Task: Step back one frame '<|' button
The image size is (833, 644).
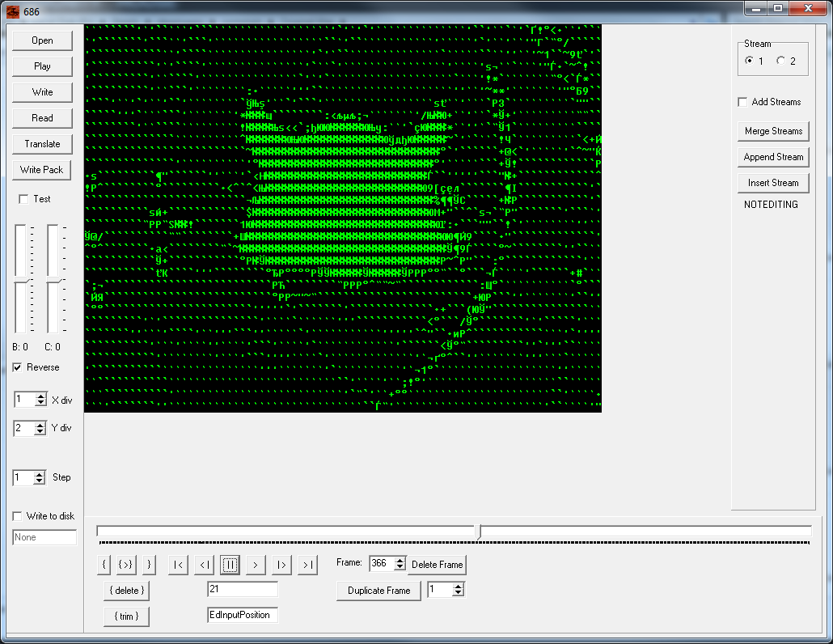Action: click(204, 565)
